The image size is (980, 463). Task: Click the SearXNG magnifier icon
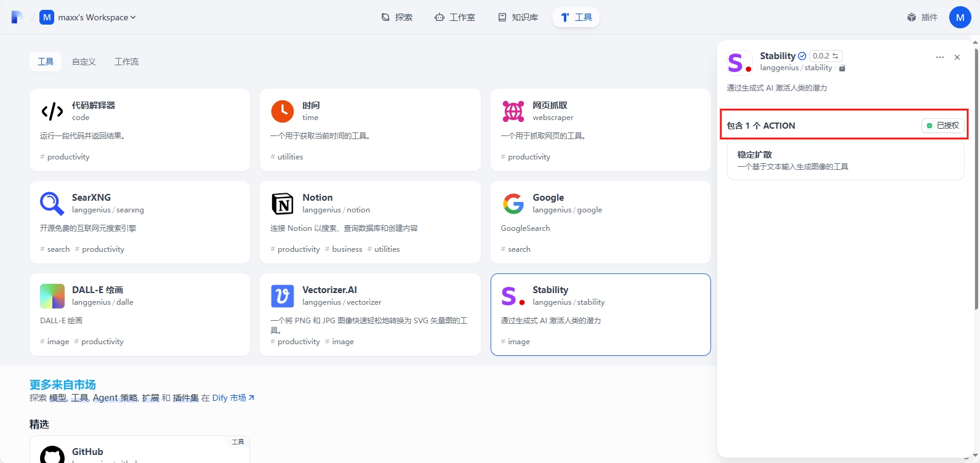tap(52, 204)
